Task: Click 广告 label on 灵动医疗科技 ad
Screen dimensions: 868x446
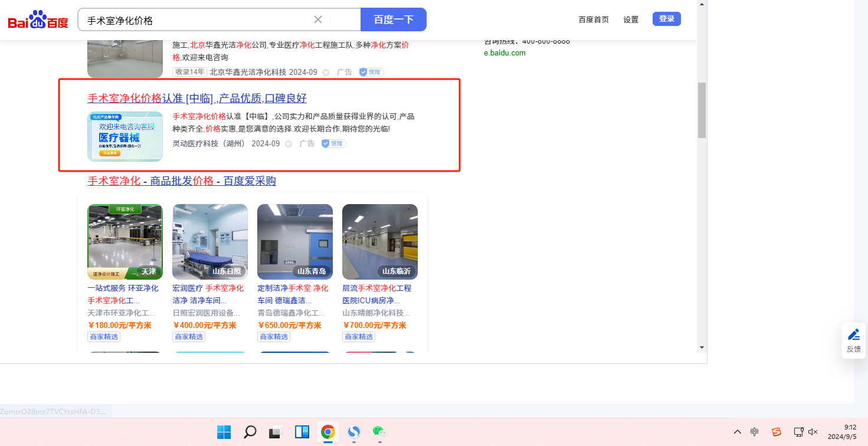Action: tap(307, 143)
